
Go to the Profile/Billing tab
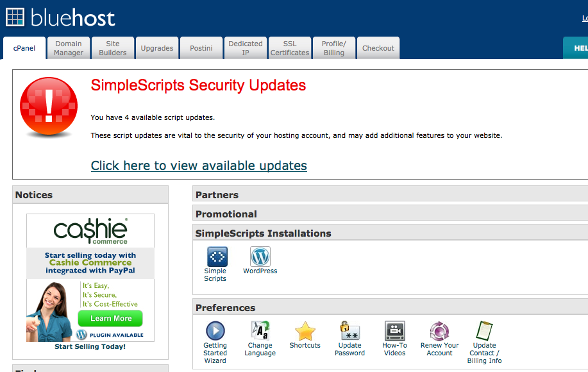click(333, 48)
